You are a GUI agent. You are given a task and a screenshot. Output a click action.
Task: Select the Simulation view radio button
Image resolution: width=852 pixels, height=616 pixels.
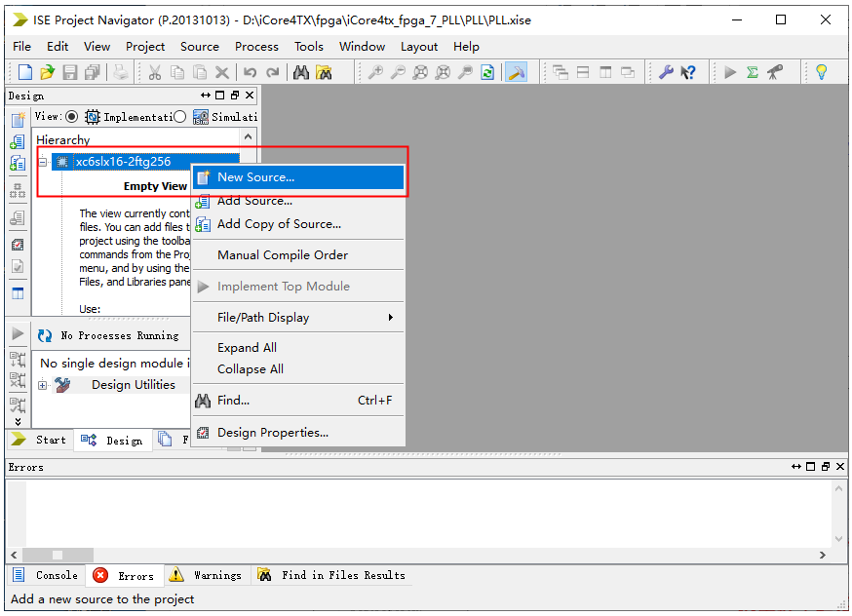point(179,117)
